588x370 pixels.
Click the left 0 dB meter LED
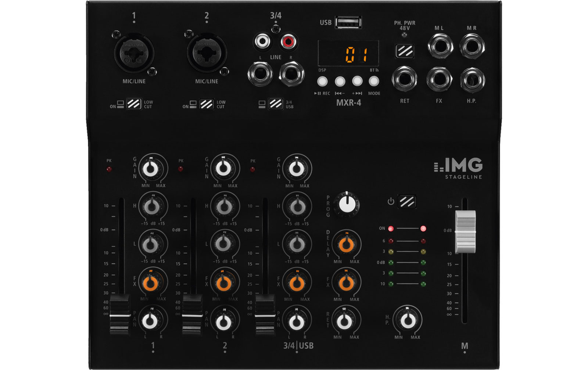[391, 263]
